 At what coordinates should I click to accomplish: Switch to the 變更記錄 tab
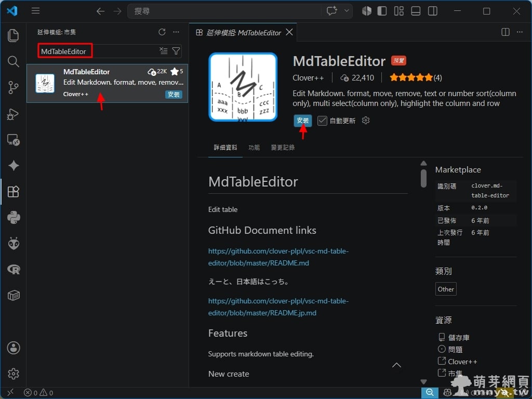283,148
